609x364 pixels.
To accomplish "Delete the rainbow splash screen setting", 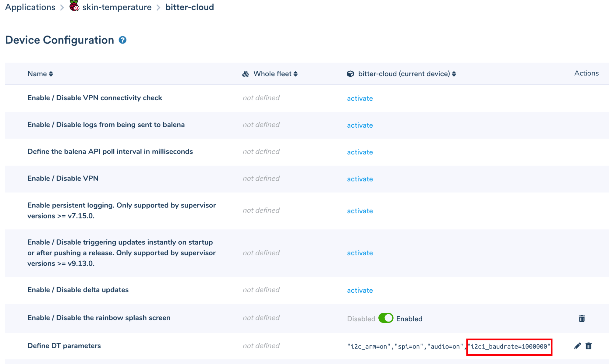I will click(582, 319).
